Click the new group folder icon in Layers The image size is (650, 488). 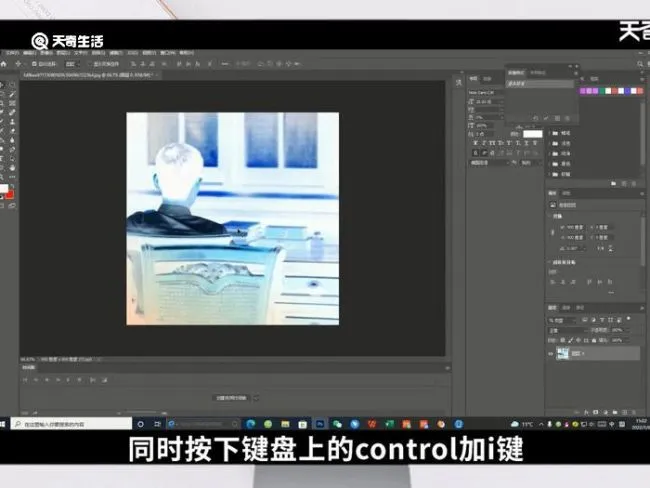[615, 412]
